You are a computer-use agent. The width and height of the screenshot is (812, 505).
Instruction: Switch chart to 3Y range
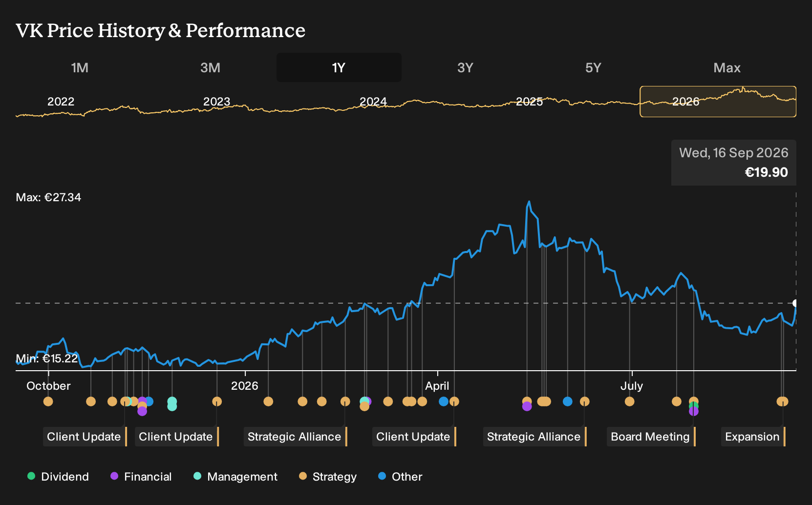tap(465, 67)
